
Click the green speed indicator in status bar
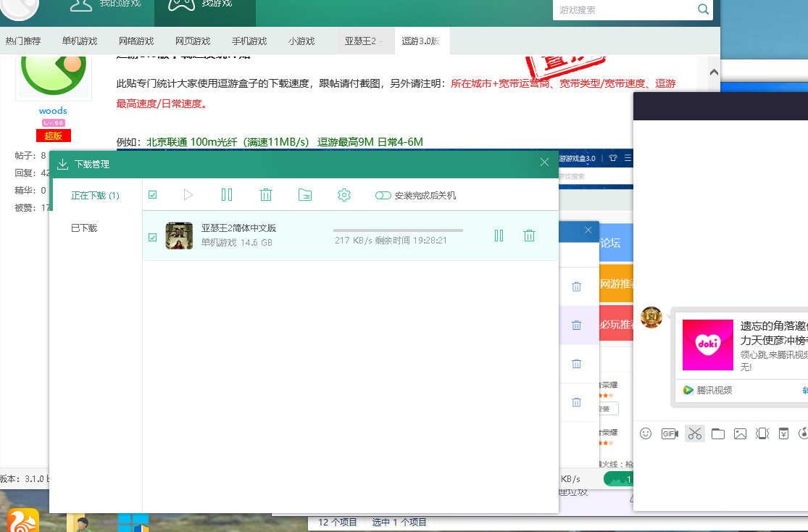[618, 479]
